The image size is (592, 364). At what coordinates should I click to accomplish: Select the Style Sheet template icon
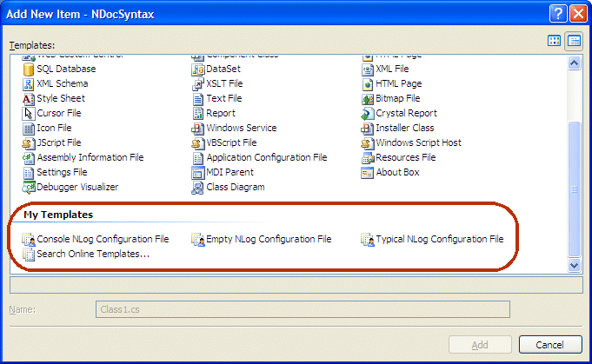[x=29, y=98]
